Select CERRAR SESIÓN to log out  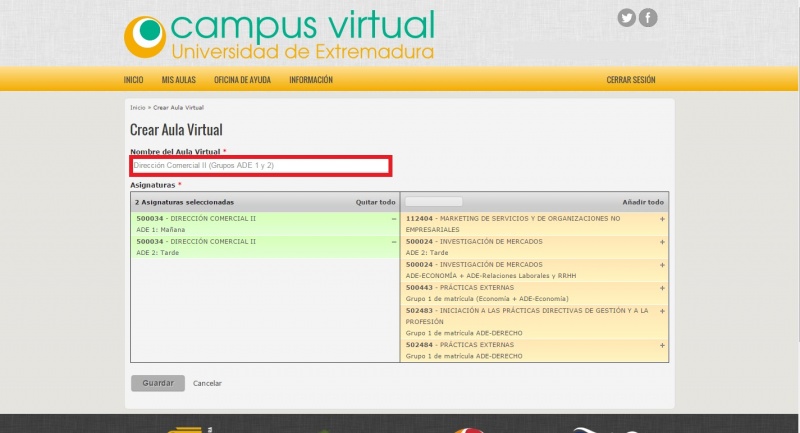click(x=631, y=80)
